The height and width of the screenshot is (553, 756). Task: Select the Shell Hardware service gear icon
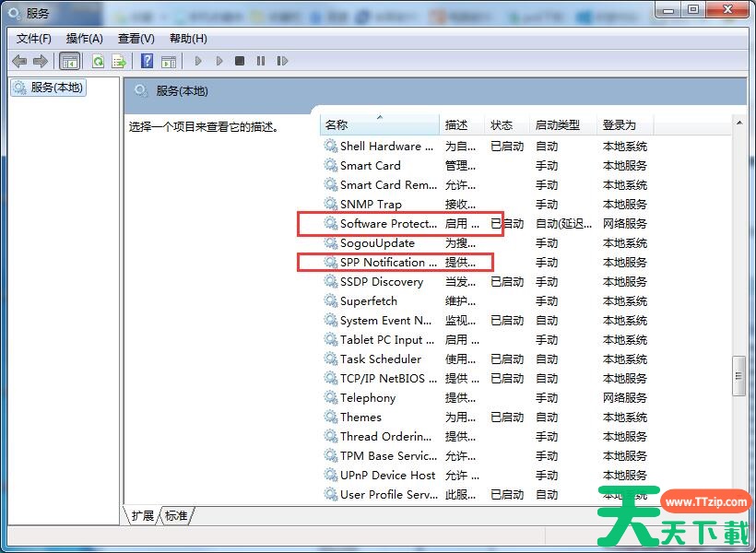pos(330,146)
